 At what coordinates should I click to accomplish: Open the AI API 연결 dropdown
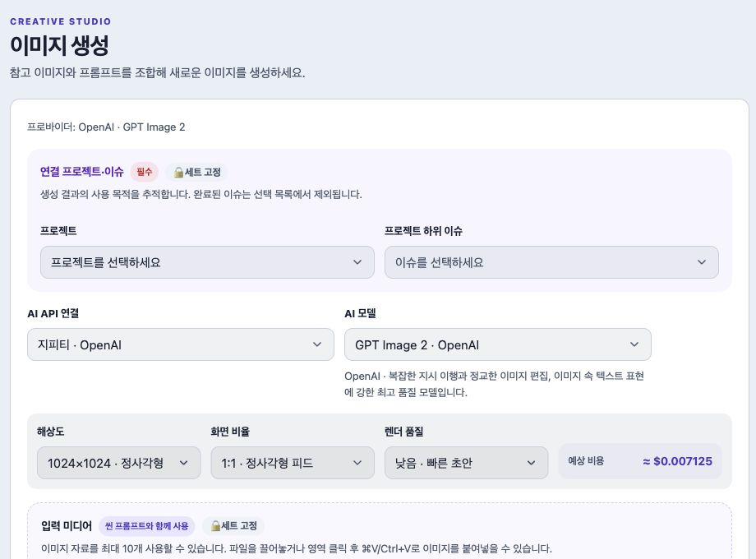(181, 344)
